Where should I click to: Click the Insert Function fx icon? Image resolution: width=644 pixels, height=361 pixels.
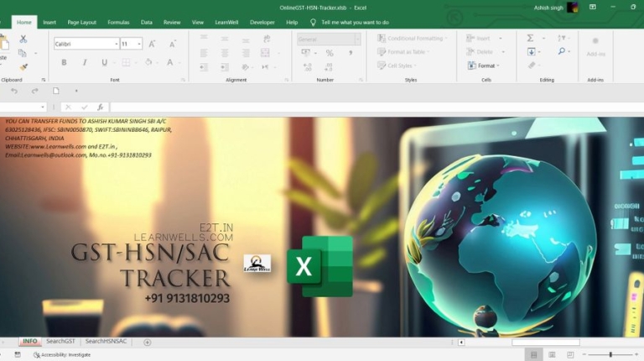101,107
